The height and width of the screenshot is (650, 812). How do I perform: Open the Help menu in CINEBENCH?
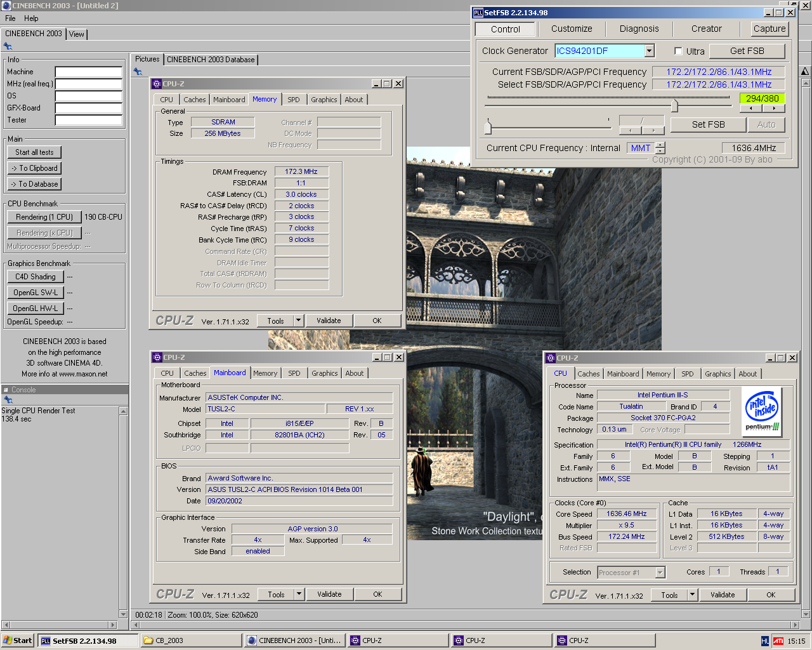pos(31,18)
